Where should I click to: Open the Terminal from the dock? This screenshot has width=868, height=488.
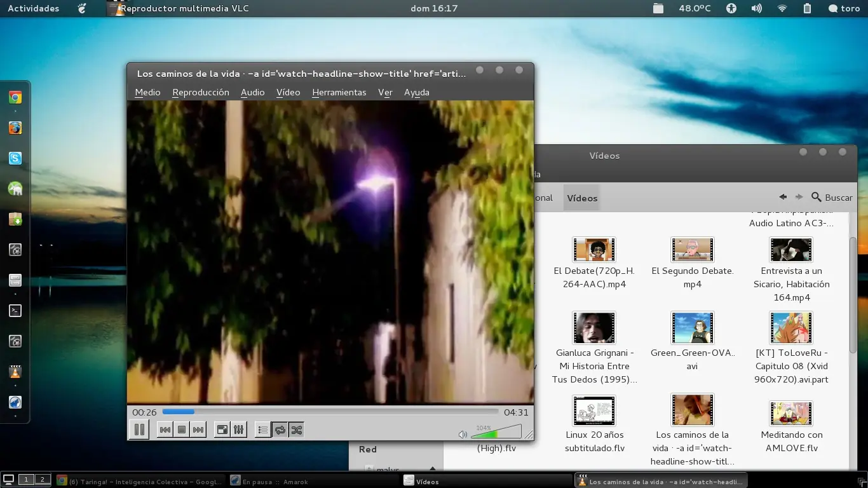(15, 311)
